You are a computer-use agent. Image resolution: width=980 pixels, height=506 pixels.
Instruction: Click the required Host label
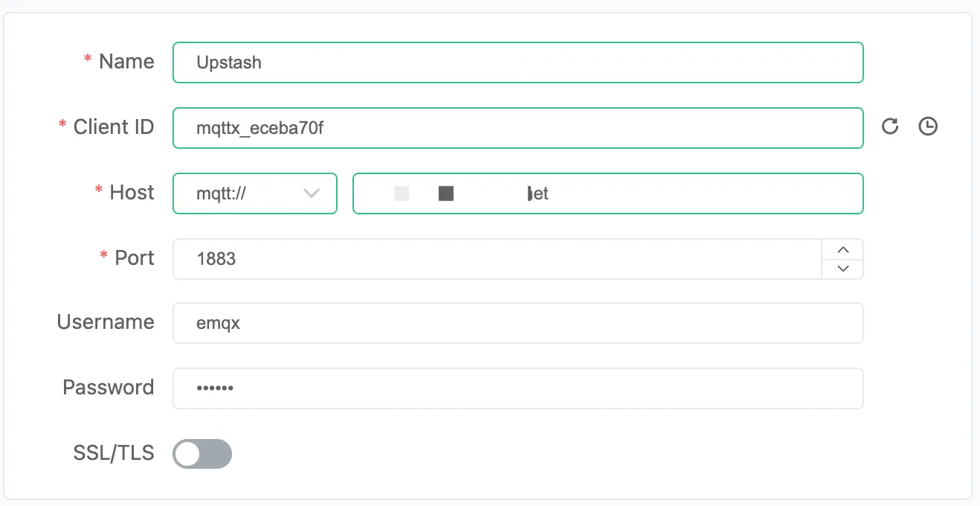131,192
